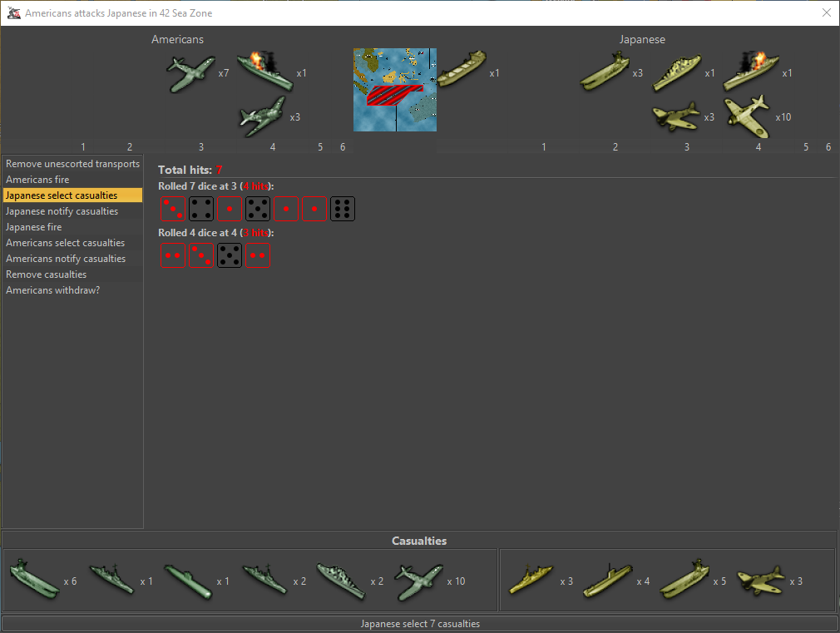Click the black die showing 4 in the 7-dice row
840x633 pixels.
point(201,209)
